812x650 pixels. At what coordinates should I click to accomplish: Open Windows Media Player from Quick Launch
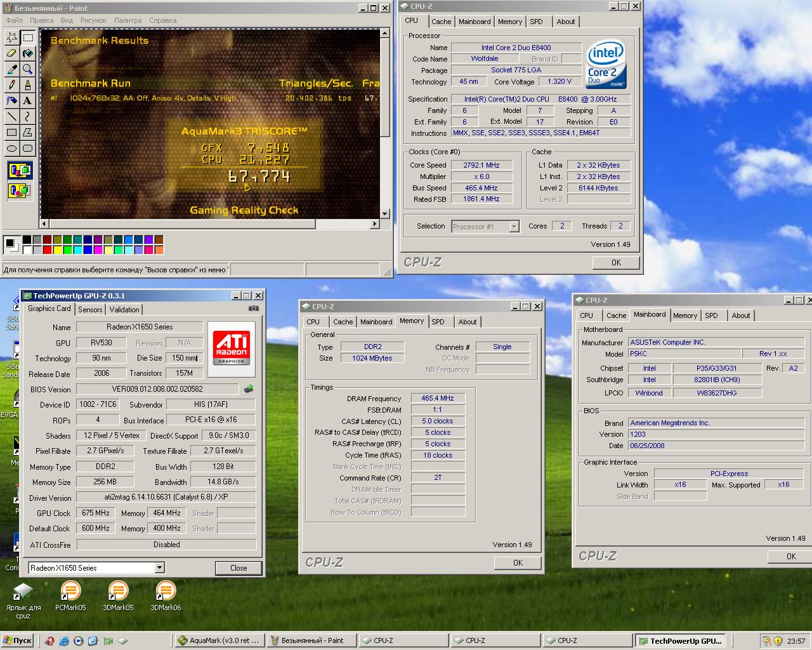pyautogui.click(x=79, y=640)
